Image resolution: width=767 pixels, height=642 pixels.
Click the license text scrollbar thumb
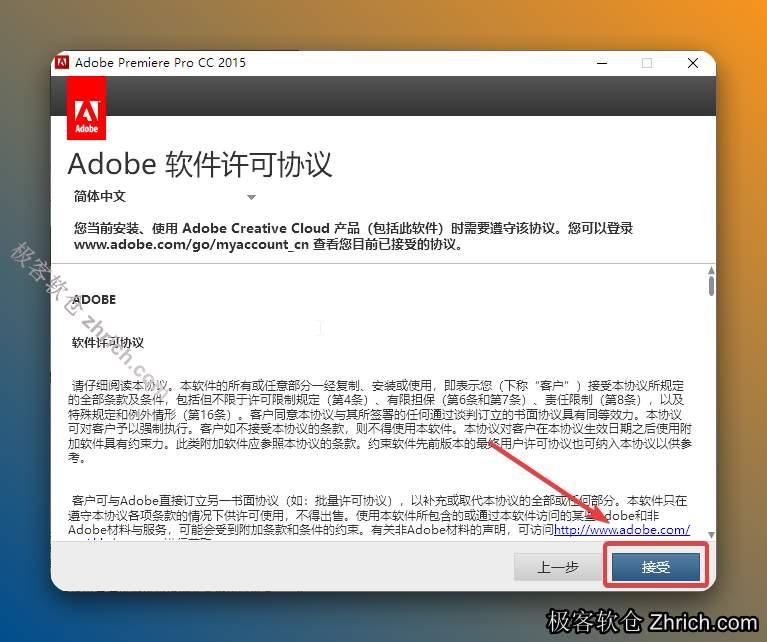coord(711,286)
